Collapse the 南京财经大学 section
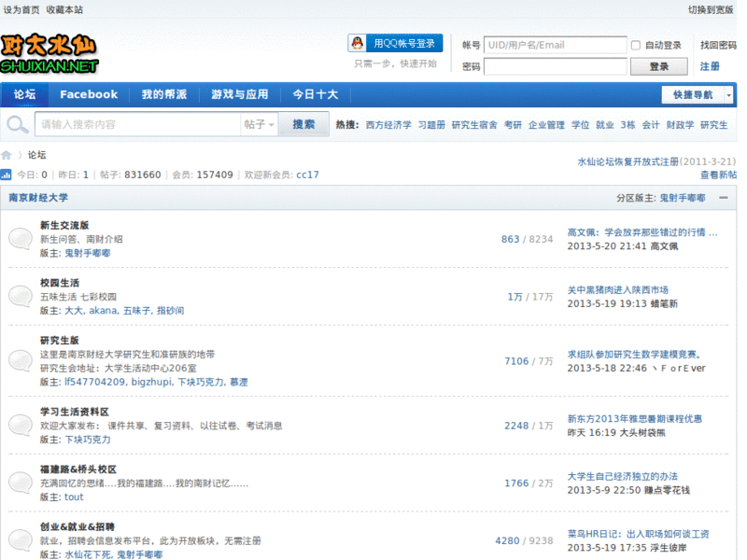Viewport: 747px width, 560px height. pos(723,198)
